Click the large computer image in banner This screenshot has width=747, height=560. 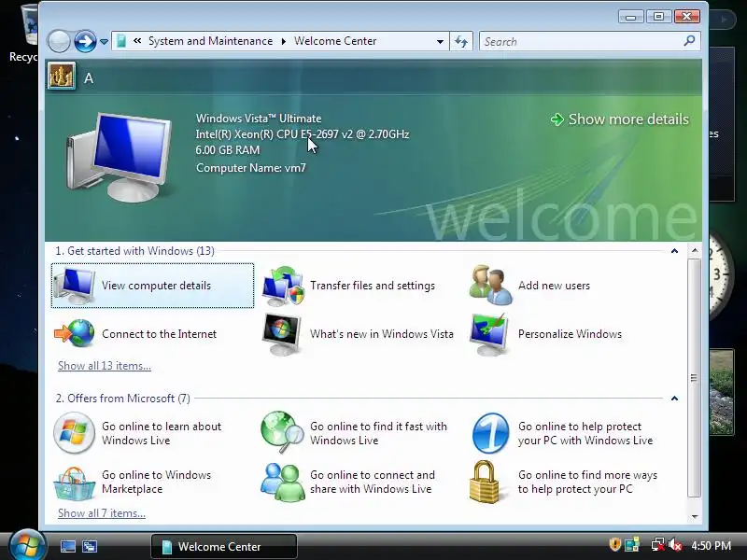click(119, 157)
